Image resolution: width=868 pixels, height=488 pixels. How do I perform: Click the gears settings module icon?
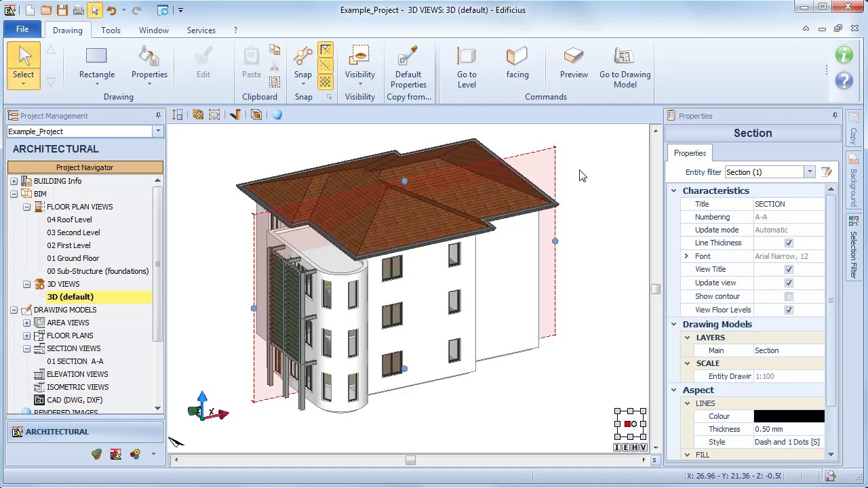pyautogui.click(x=136, y=454)
